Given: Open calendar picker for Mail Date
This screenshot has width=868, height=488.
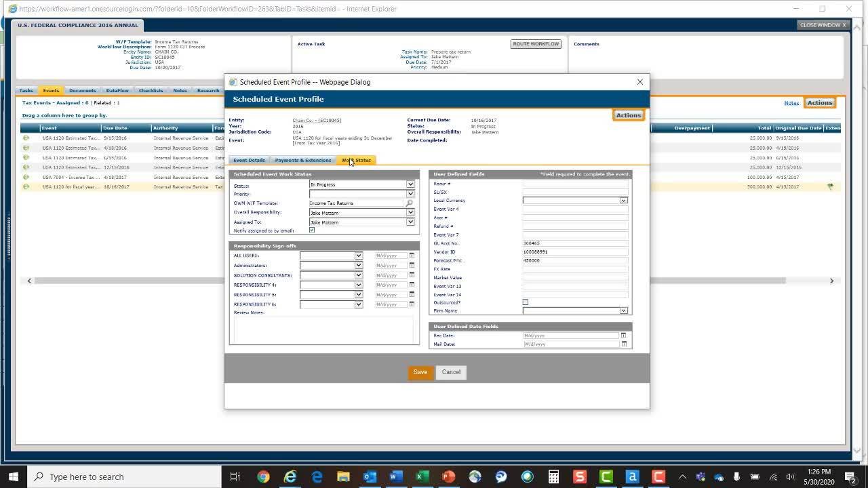Looking at the screenshot, I should [623, 344].
